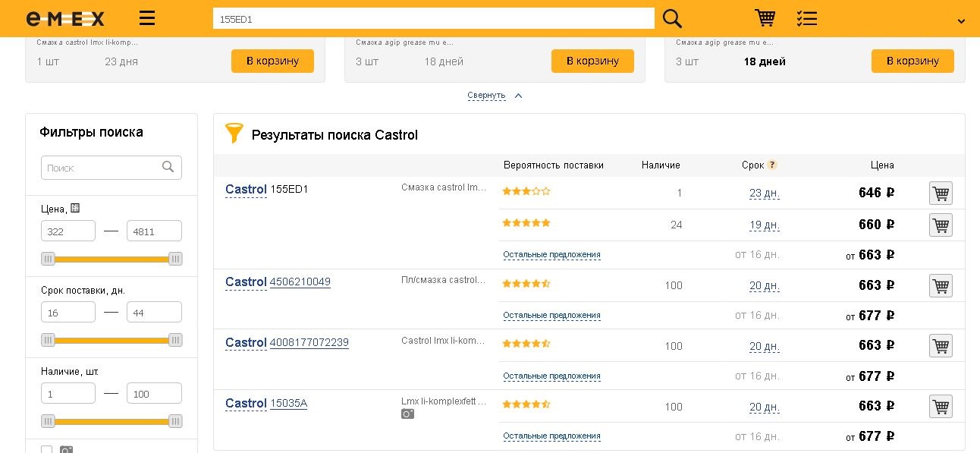The width and height of the screenshot is (980, 453).
Task: Add the 646 ₽ offer to cart
Action: [941, 193]
